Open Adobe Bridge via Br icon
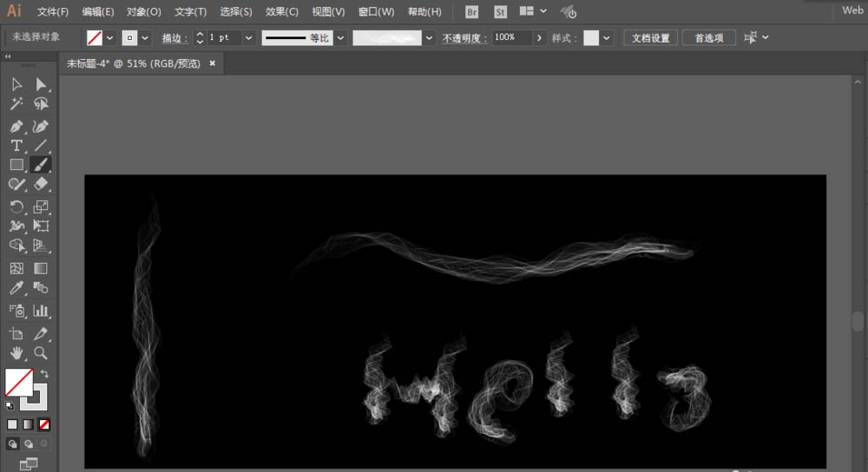This screenshot has height=472, width=868. pyautogui.click(x=471, y=11)
